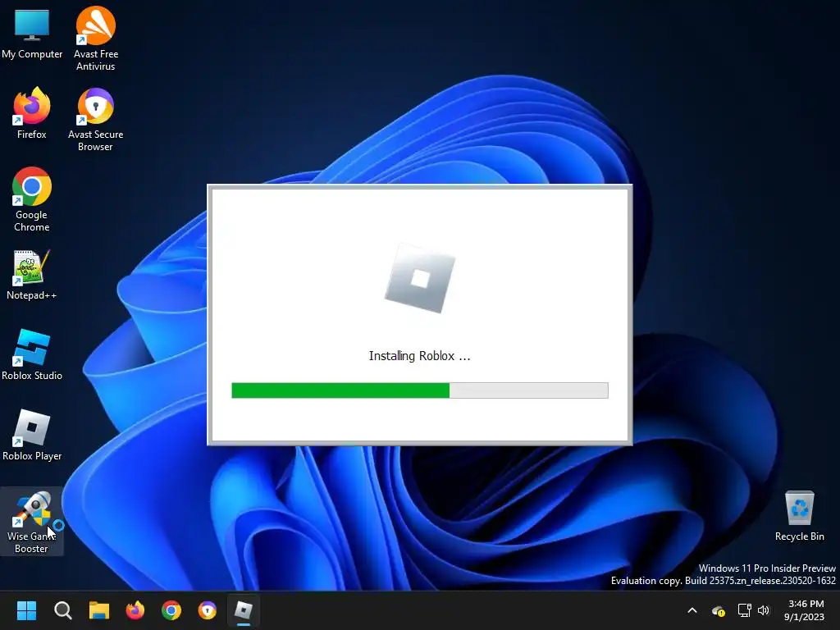The width and height of the screenshot is (840, 630).
Task: Open the Windows Start menu
Action: [x=26, y=610]
